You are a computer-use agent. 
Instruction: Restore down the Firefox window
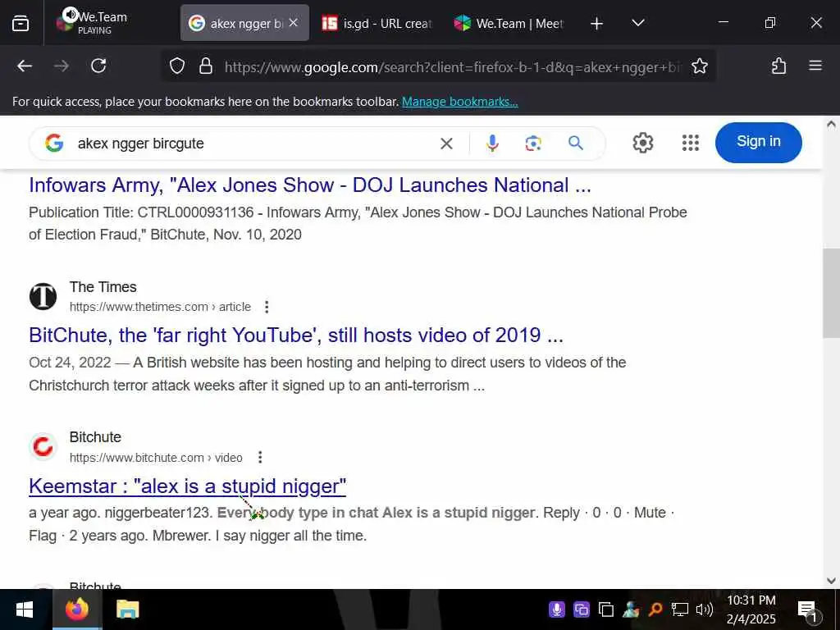click(769, 22)
